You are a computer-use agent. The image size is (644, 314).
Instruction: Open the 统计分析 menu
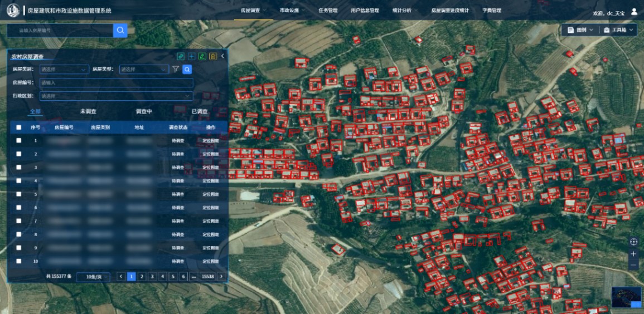click(x=401, y=11)
